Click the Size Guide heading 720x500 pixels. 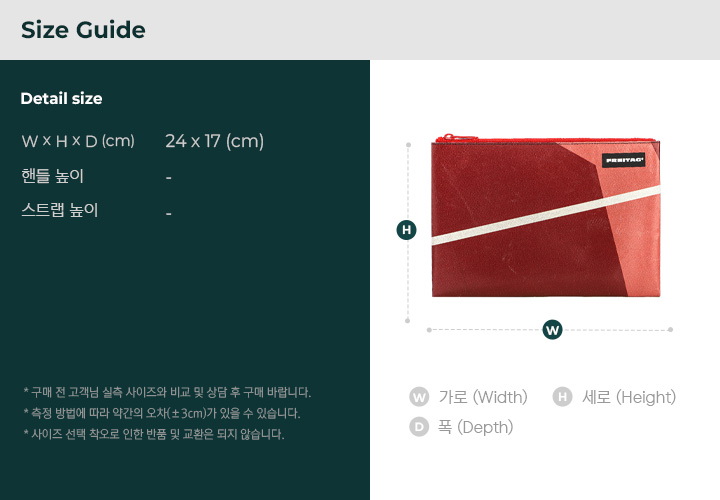[83, 30]
